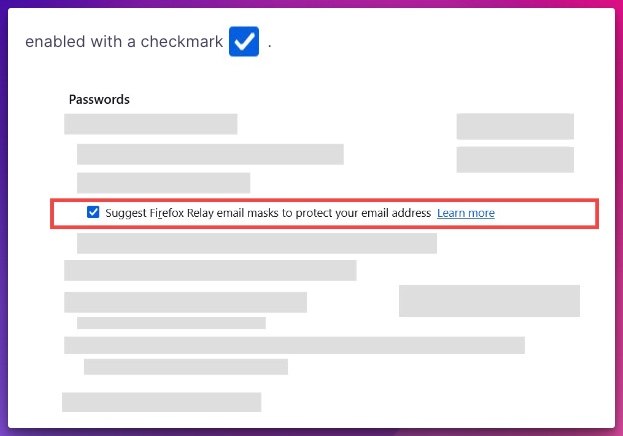Click thin gray bar under lower-right block's left neighbor
Screen dimensions: 623x436
coord(171,323)
